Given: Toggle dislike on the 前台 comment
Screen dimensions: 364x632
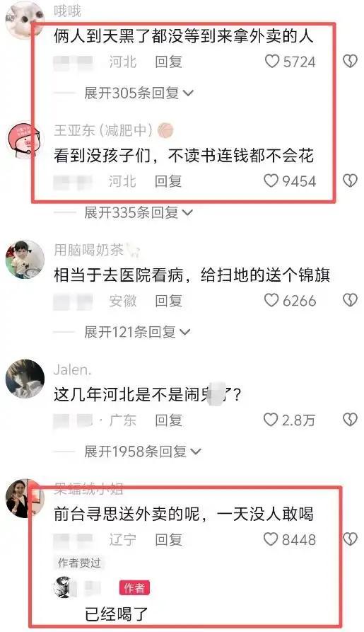Looking at the screenshot, I should click(x=350, y=539).
